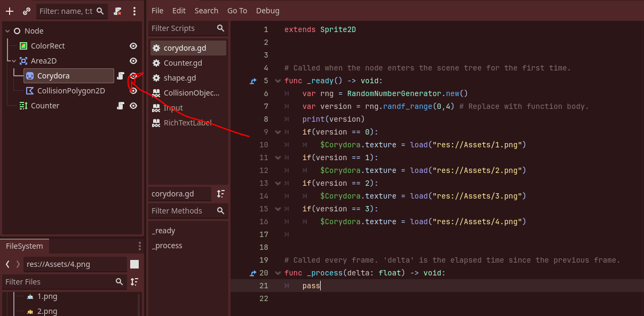Screen dimensions: 644x316
Task: Fold the if version == 0 block
Action: (277, 132)
